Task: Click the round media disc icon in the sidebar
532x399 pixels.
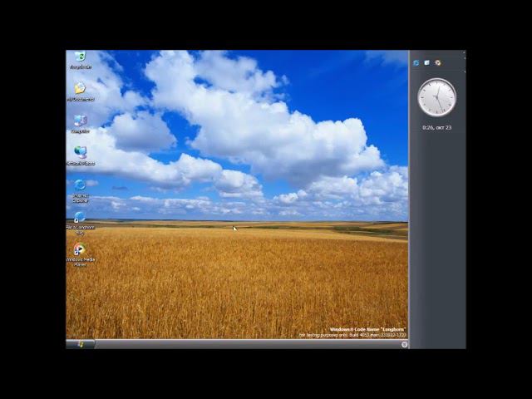Action: [438, 63]
